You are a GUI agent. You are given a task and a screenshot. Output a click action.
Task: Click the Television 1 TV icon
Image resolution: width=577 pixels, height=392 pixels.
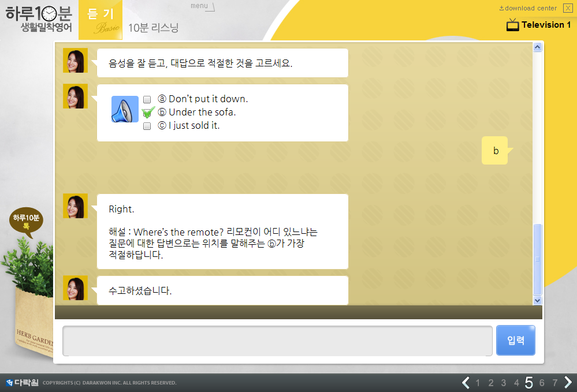pyautogui.click(x=512, y=25)
